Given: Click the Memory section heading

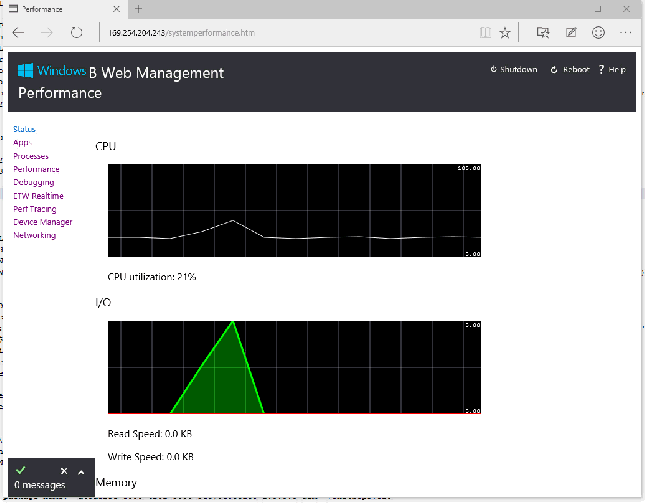Looking at the screenshot, I should (116, 482).
